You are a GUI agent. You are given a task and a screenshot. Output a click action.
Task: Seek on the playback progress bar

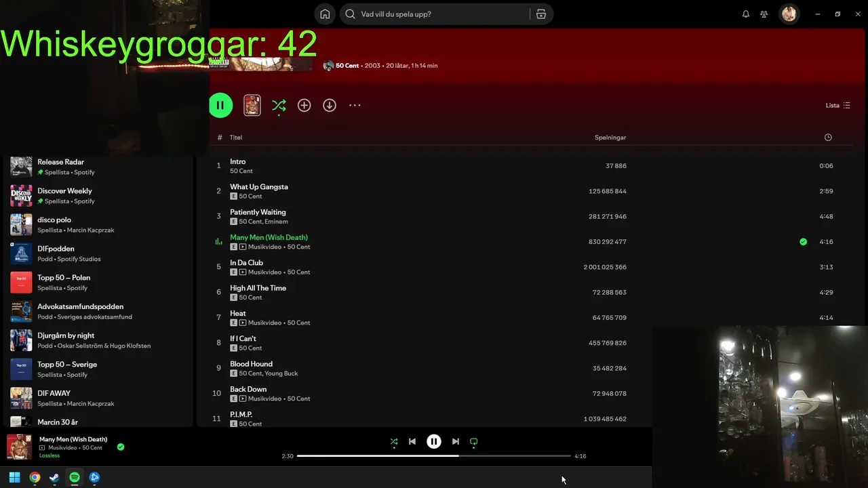point(434,456)
